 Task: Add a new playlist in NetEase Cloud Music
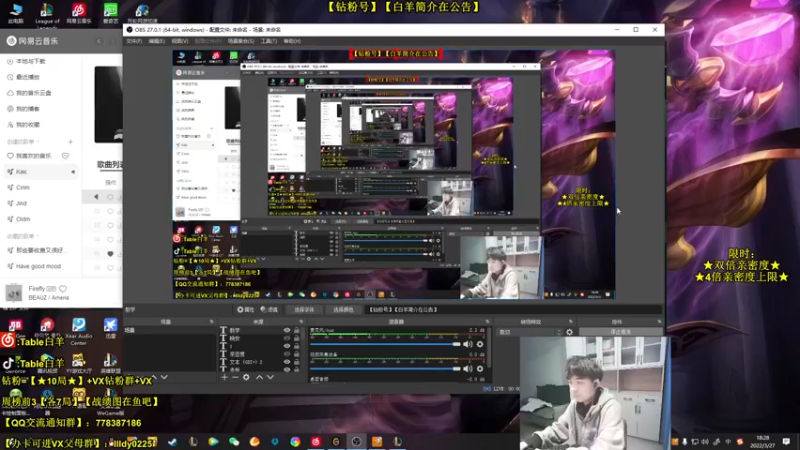[x=70, y=142]
